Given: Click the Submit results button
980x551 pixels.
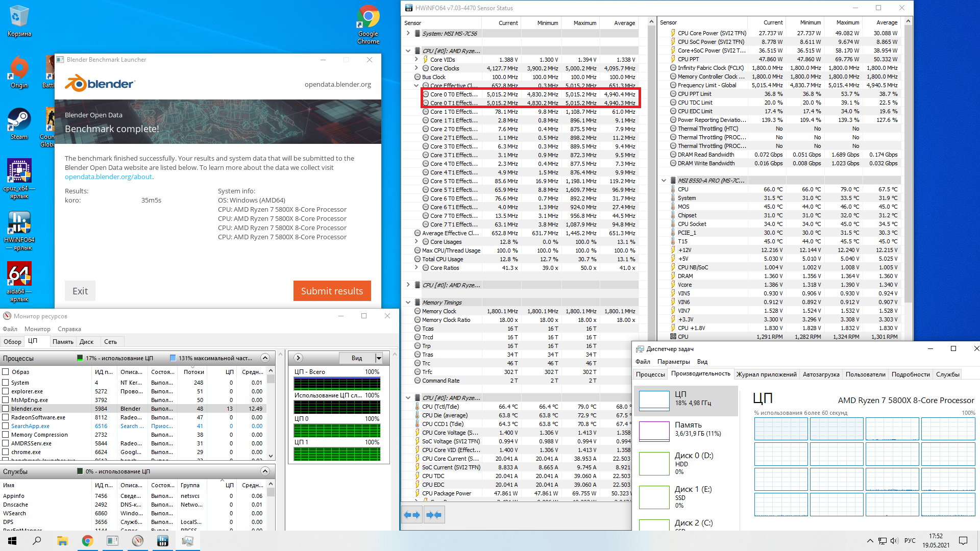Looking at the screenshot, I should (x=332, y=291).
